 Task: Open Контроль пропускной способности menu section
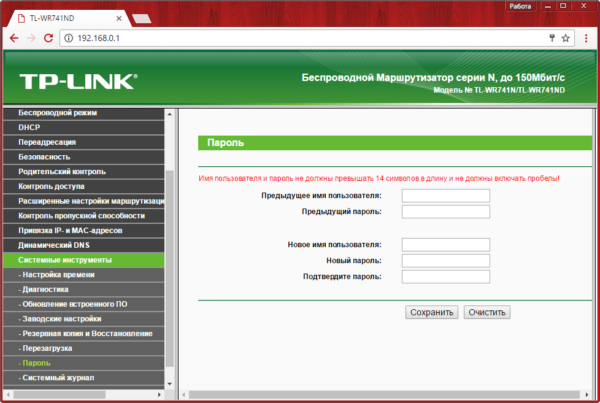pos(84,216)
